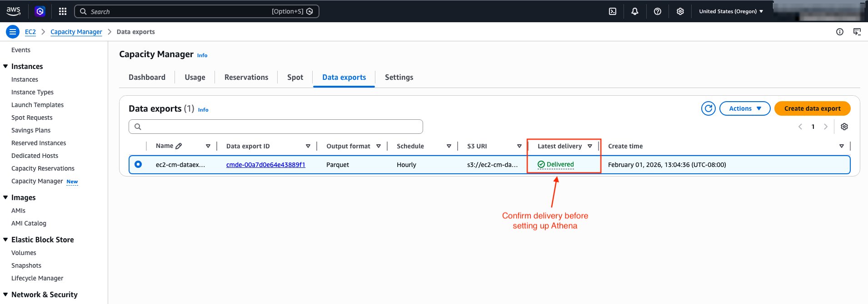The width and height of the screenshot is (868, 304).
Task: Open Spot Requests in sidebar
Action: tap(32, 118)
